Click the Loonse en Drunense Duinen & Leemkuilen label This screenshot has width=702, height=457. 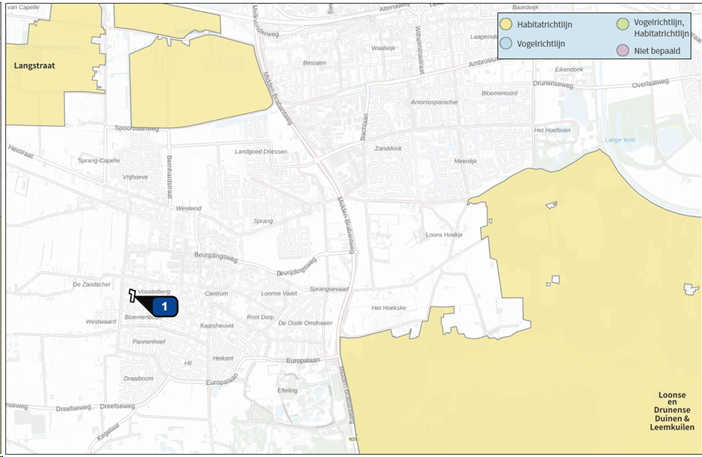[x=672, y=411]
